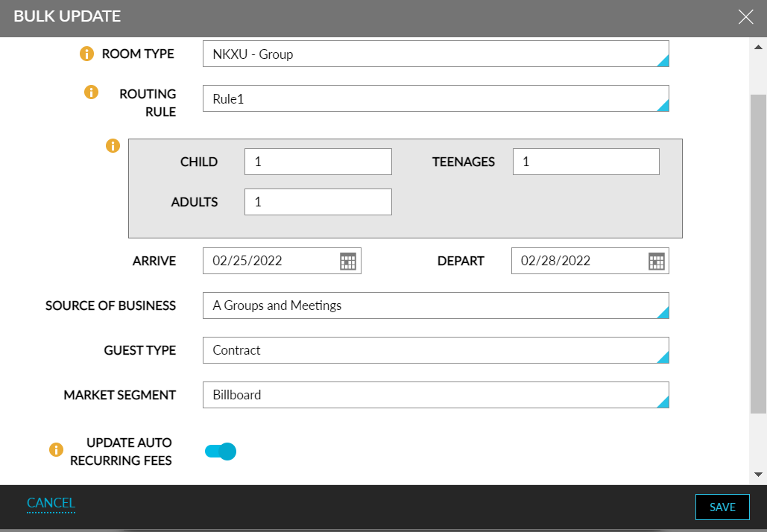
Task: Click inside the CHILD count field
Action: click(318, 161)
